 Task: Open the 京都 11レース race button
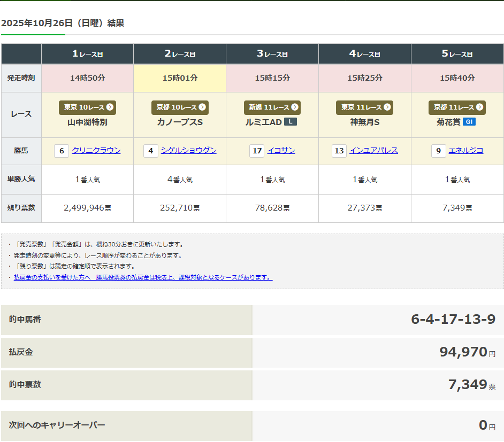tap(457, 107)
